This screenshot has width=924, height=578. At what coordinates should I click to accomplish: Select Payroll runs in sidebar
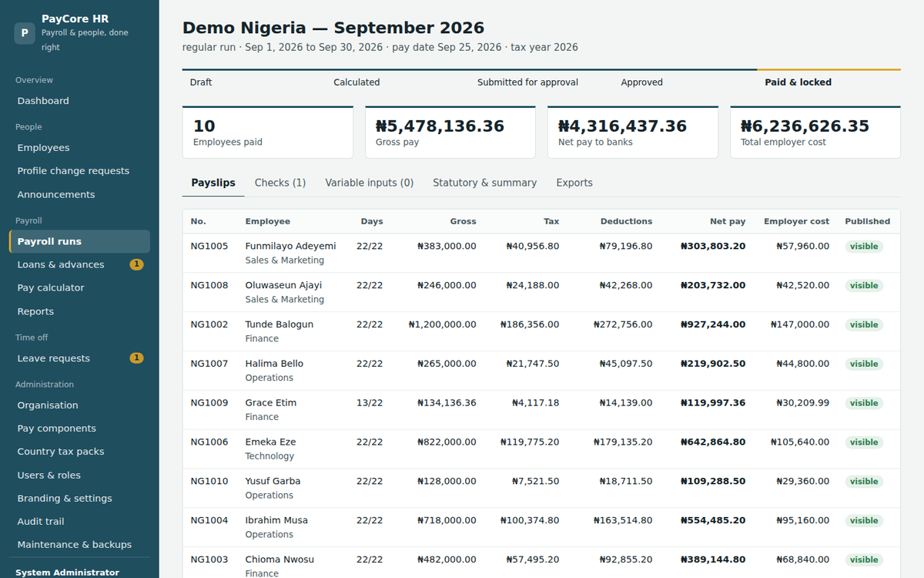[79, 241]
